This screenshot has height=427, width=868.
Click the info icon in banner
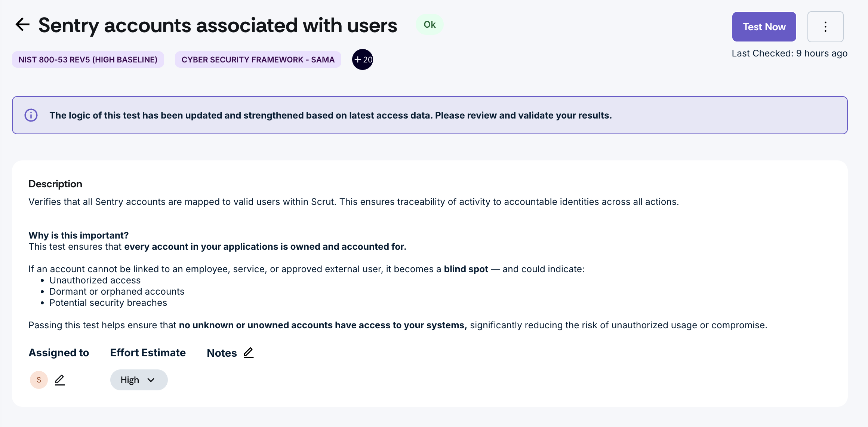[31, 115]
